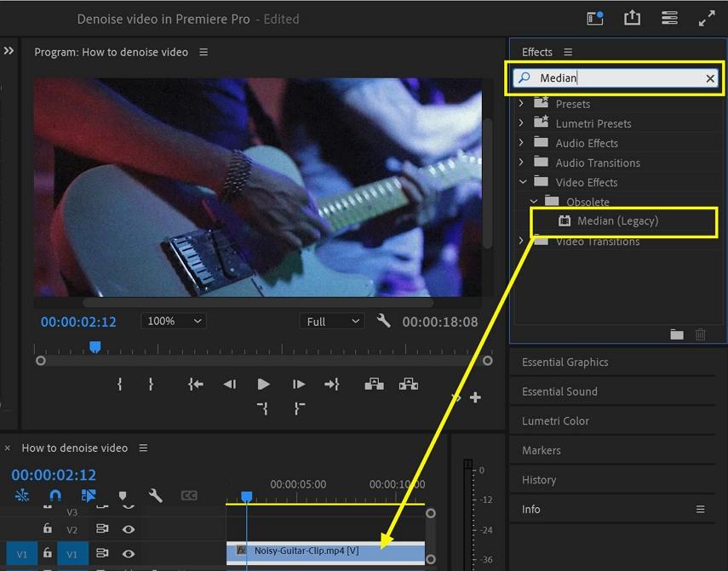Toggle the V2 track lock

48,528
